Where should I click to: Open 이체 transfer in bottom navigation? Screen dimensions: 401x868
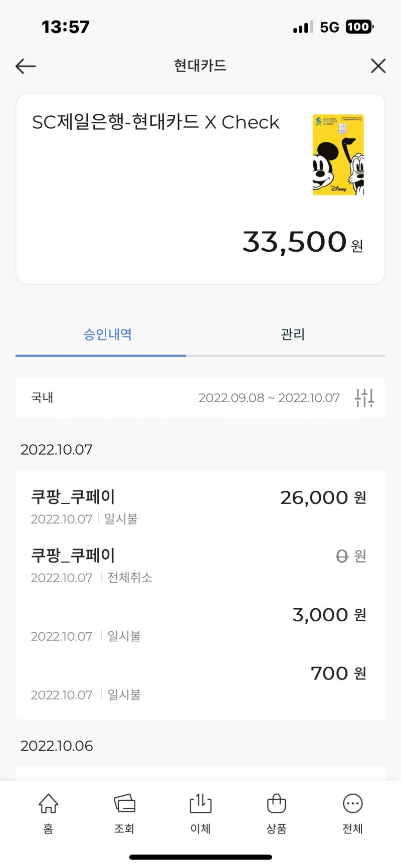pyautogui.click(x=200, y=813)
